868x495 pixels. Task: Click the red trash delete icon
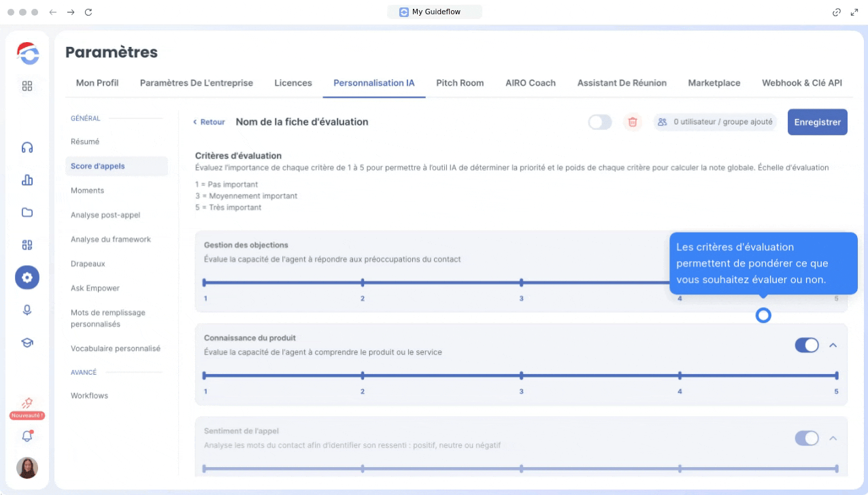coord(633,122)
